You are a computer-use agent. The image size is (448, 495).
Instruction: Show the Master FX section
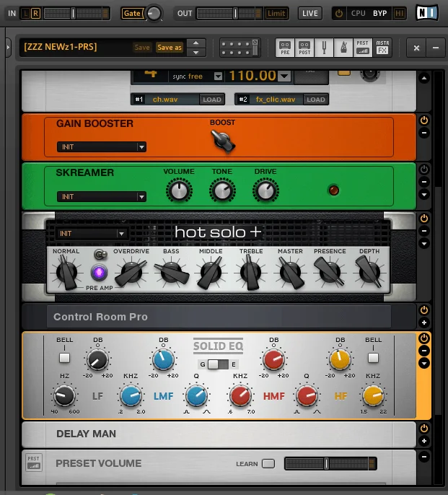pyautogui.click(x=382, y=48)
